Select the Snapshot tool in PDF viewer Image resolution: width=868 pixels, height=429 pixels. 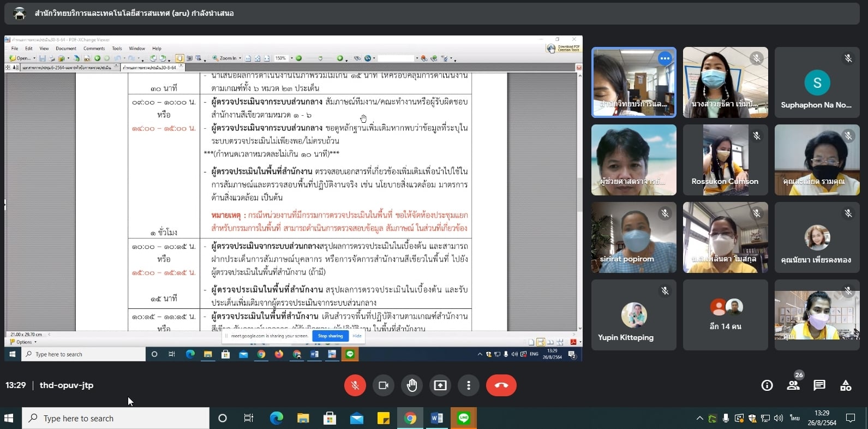[x=189, y=58]
